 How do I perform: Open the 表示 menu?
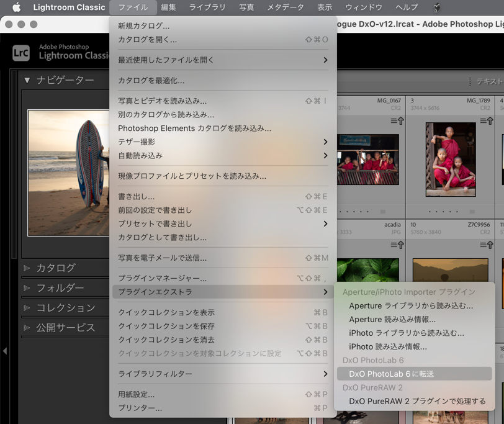tap(325, 7)
